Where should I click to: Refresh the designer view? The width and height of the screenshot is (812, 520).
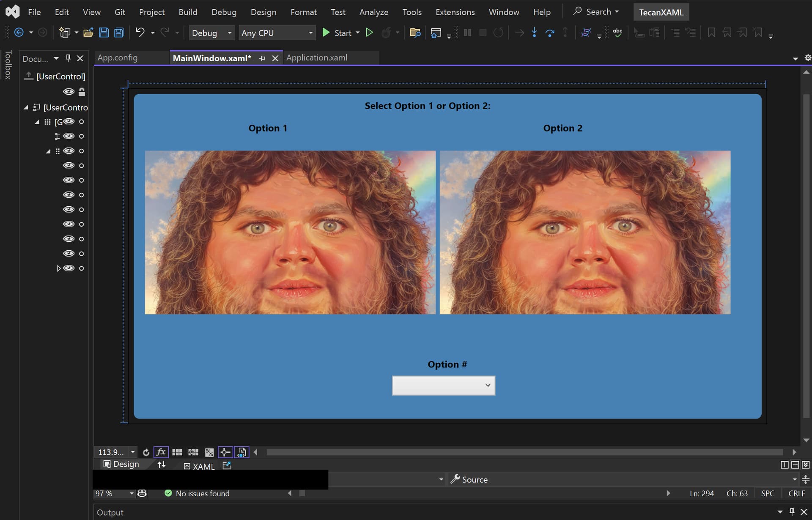(x=146, y=452)
